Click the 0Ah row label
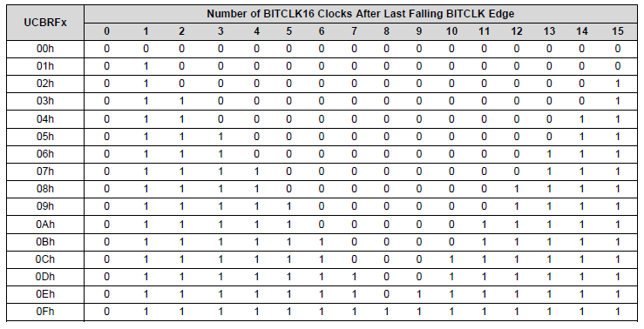Screen dimensions: 644x329 [45, 224]
